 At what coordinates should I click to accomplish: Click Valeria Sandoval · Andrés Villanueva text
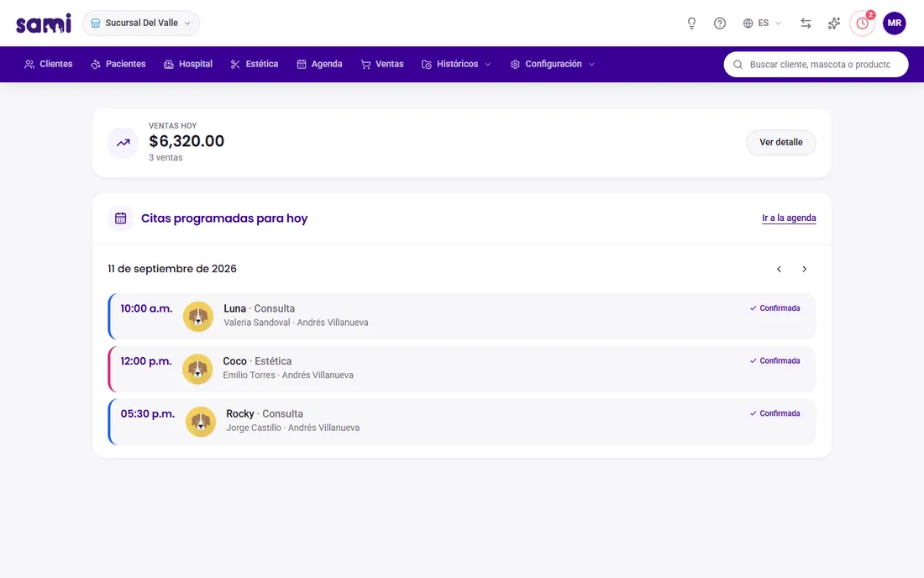296,323
